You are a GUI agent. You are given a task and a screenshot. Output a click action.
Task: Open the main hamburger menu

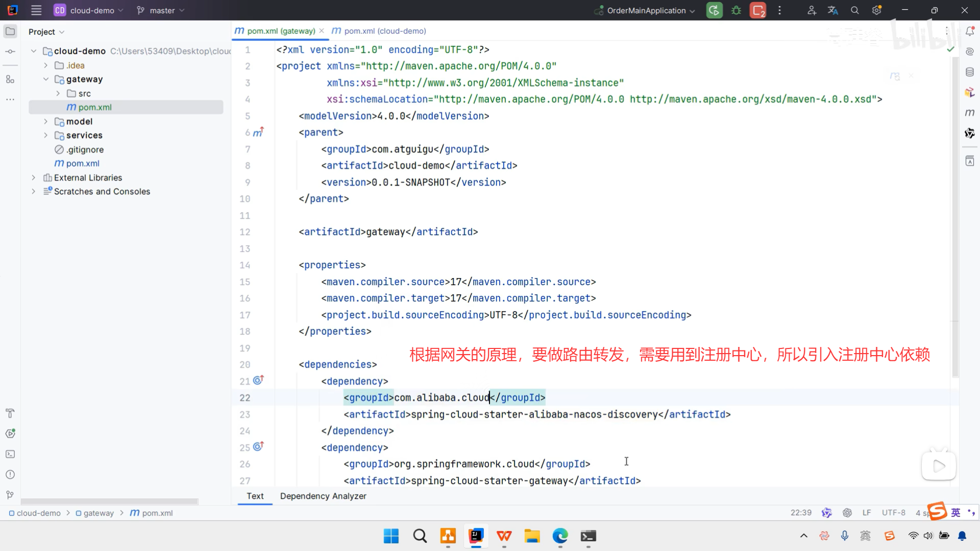pyautogui.click(x=36, y=10)
